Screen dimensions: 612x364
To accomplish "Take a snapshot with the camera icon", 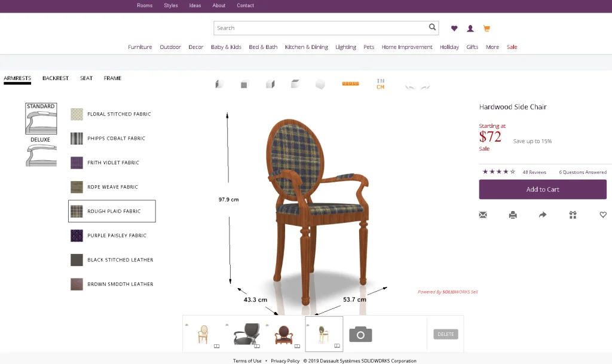I will [360, 335].
